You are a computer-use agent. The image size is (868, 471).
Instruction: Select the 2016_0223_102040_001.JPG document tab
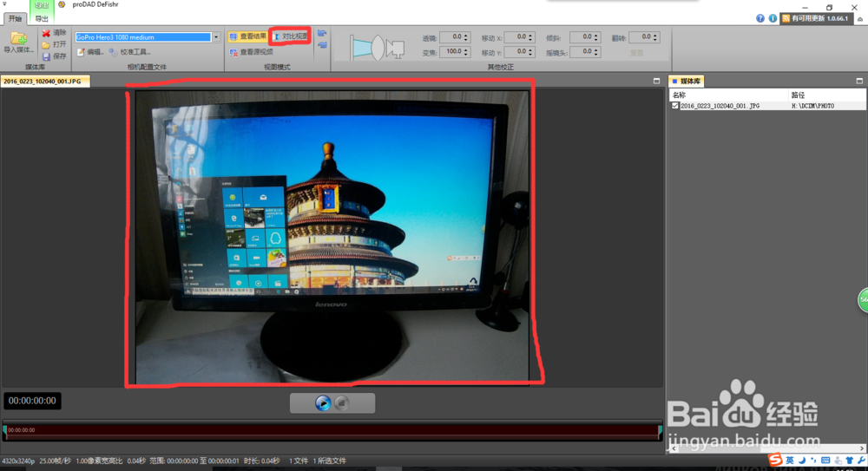coord(44,82)
